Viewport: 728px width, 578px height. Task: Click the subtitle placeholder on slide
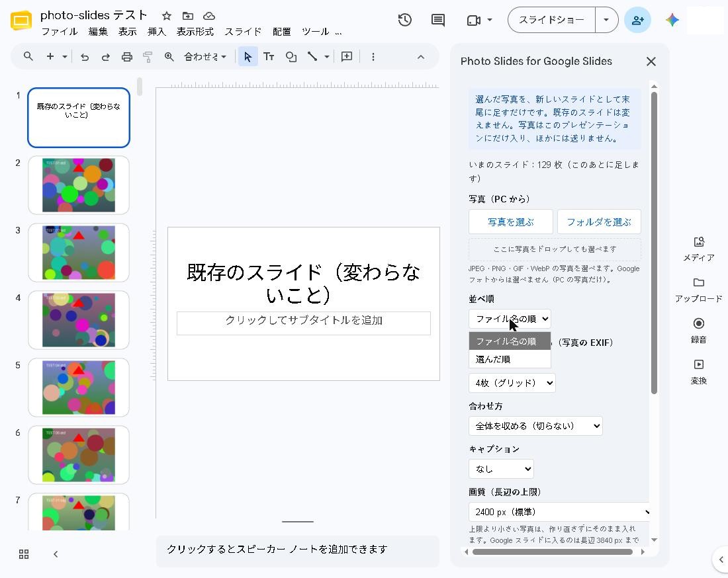[304, 323]
